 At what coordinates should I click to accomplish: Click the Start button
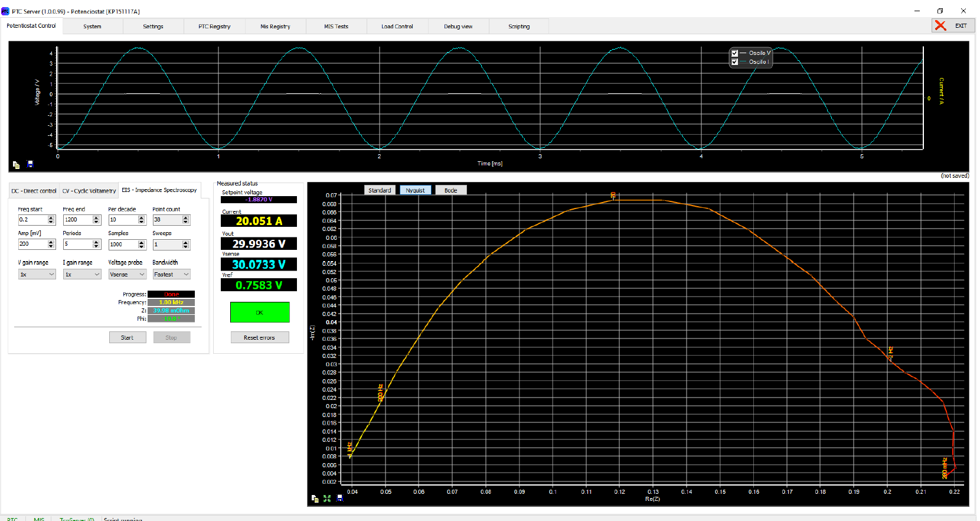(x=128, y=337)
